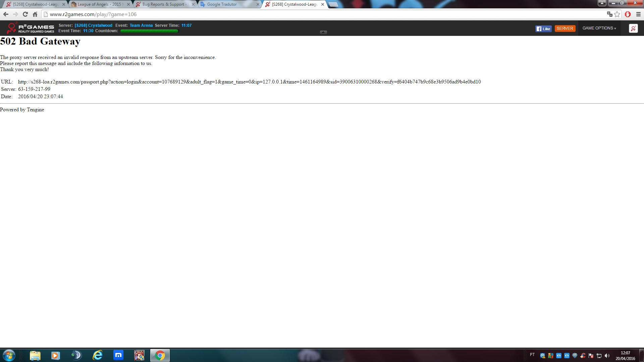Screen dimensions: 644x362
Task: Click the translate icon in the address bar
Action: click(609, 14)
